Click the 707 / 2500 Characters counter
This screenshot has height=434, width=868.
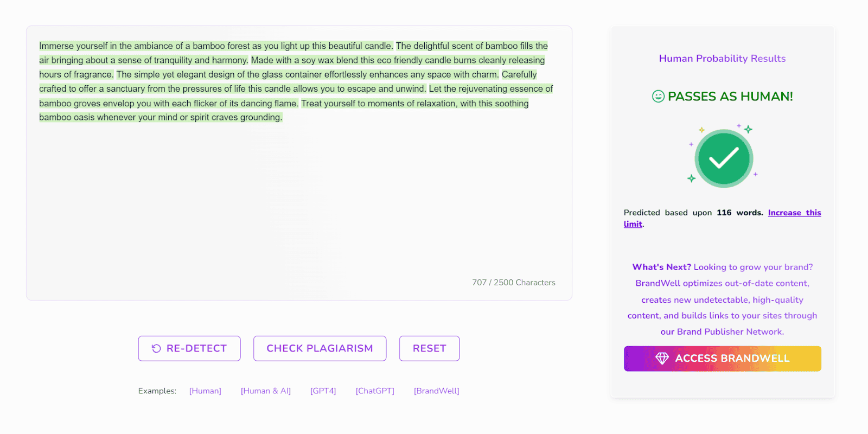pos(513,283)
